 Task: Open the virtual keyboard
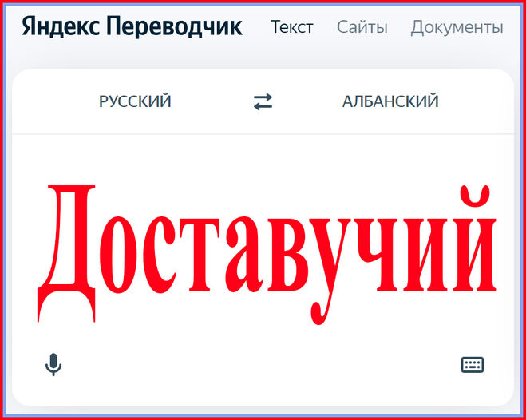point(473,365)
